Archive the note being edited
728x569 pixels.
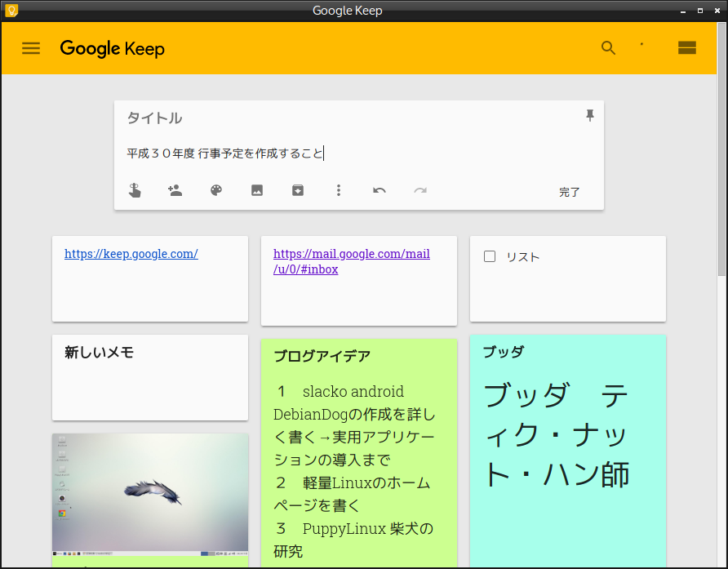click(x=298, y=190)
